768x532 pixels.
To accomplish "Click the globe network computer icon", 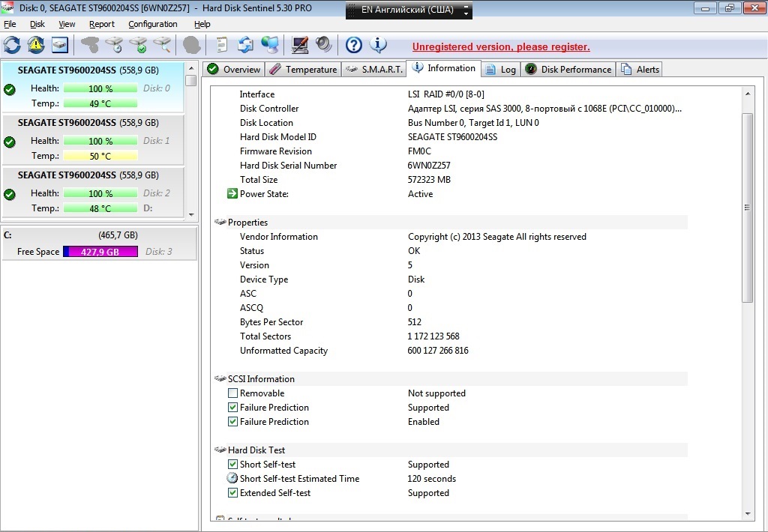I will (x=269, y=45).
